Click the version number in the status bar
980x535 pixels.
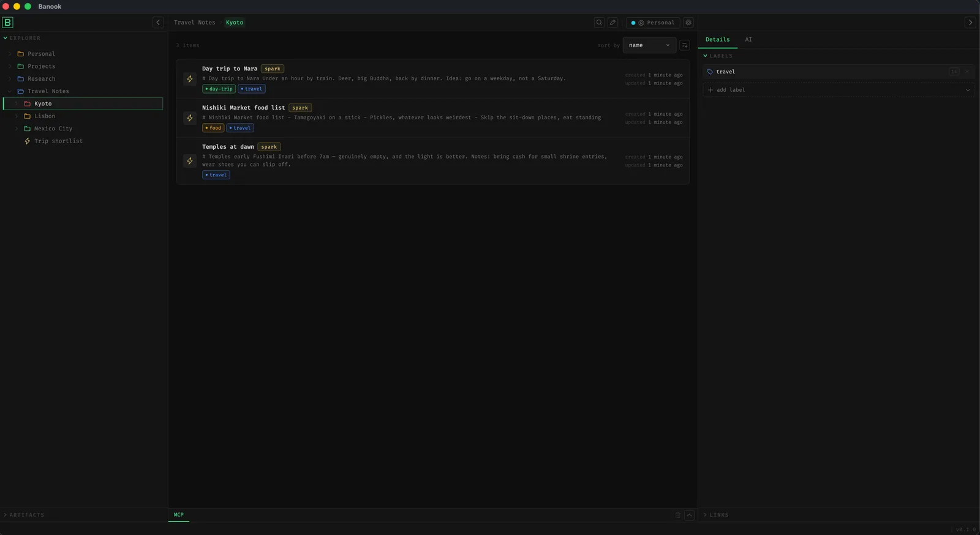tap(966, 529)
